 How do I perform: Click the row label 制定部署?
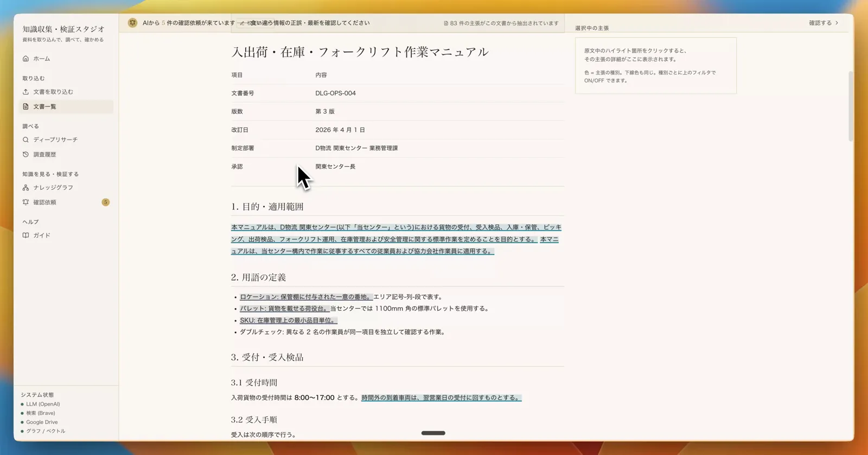(242, 148)
